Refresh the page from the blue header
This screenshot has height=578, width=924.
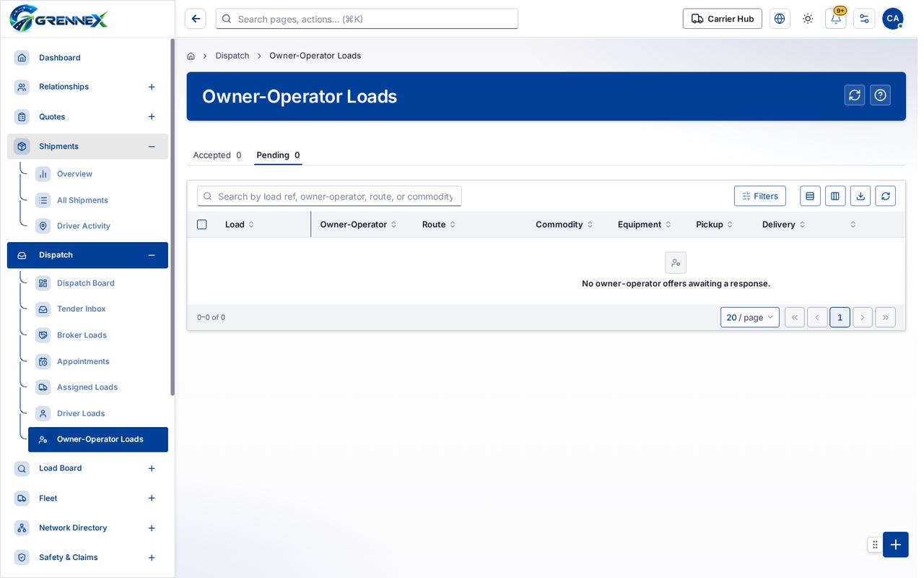click(855, 95)
